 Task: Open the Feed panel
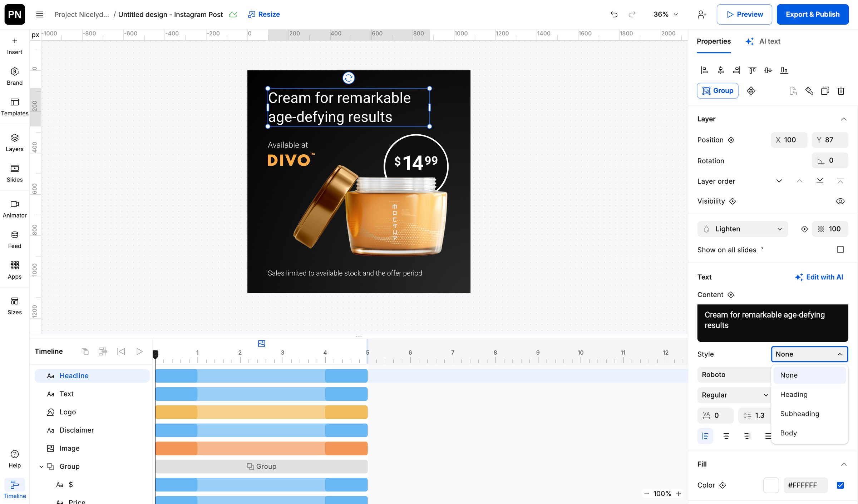[15, 240]
